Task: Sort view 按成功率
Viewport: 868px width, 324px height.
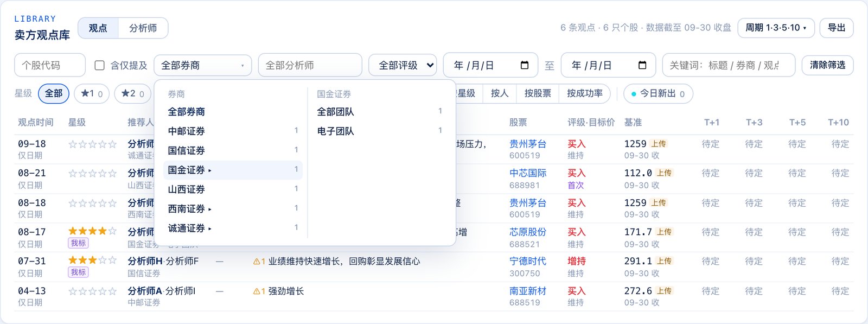Action: tap(585, 93)
